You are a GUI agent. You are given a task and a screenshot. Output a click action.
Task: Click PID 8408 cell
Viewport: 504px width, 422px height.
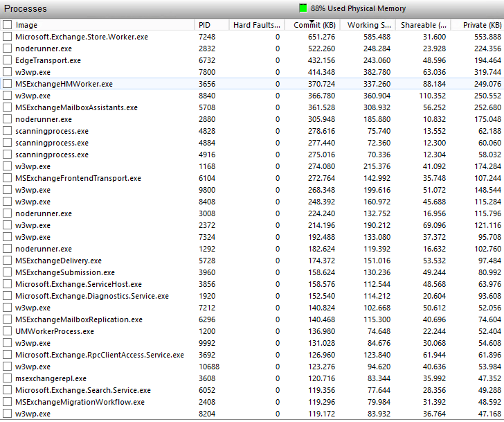207,202
